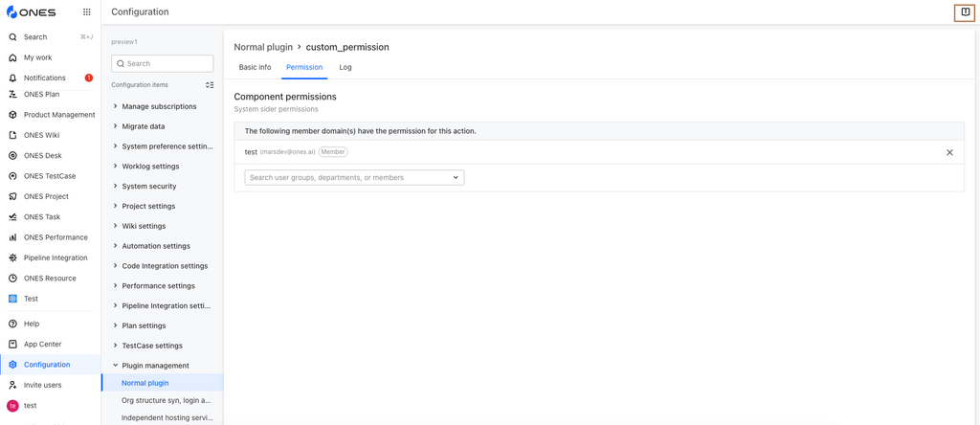Image resolution: width=980 pixels, height=425 pixels.
Task: Click the Invite users icon
Action: [x=12, y=385]
